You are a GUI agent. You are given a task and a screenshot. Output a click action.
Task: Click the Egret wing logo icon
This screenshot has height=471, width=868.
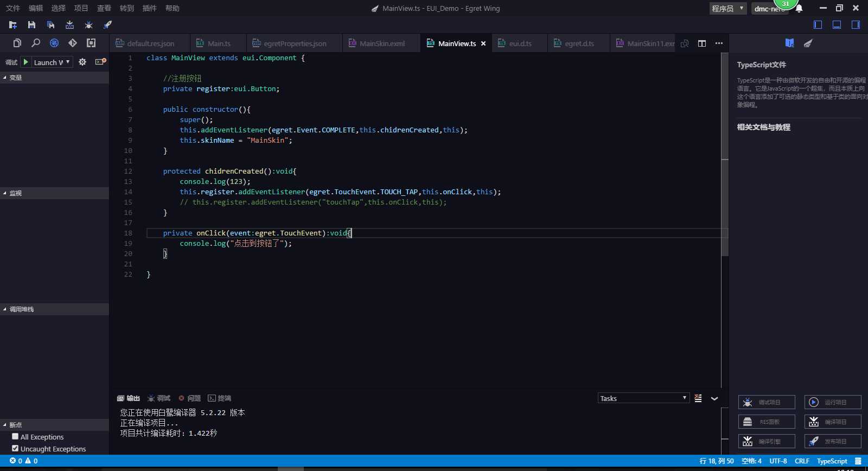click(x=808, y=43)
